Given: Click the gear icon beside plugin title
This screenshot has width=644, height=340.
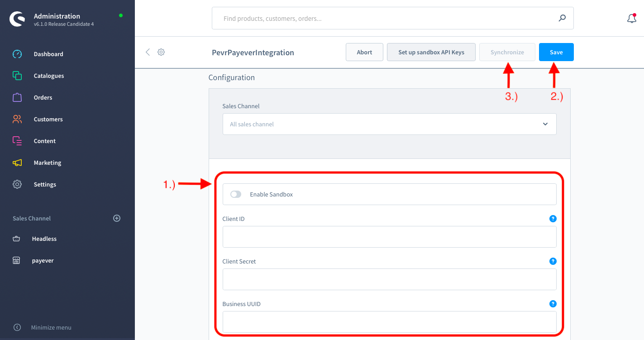Looking at the screenshot, I should [161, 52].
